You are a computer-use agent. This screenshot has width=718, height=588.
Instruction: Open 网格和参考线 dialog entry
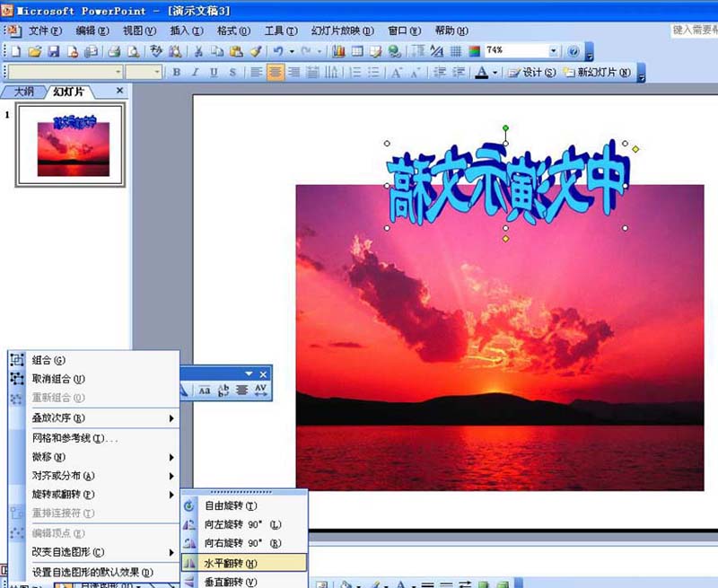tap(94, 438)
